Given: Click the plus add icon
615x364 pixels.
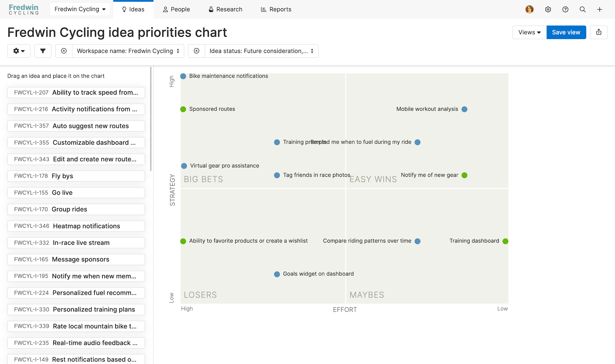Looking at the screenshot, I should point(600,10).
